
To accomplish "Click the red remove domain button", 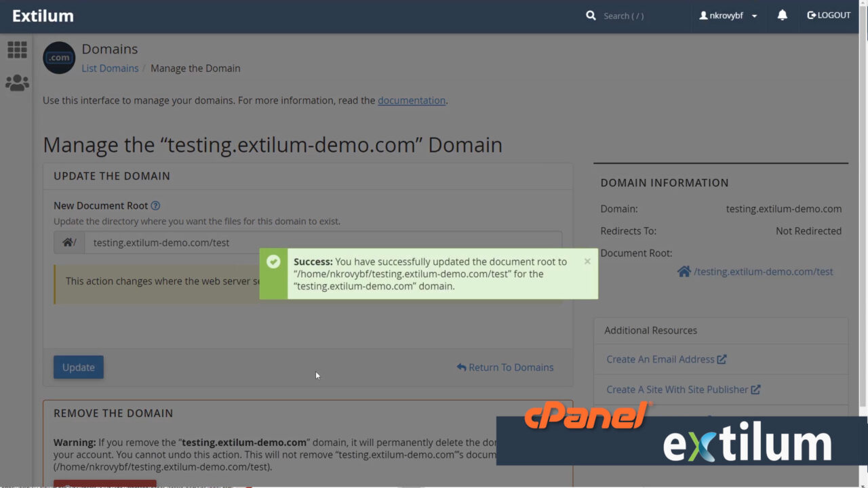I will tap(104, 485).
